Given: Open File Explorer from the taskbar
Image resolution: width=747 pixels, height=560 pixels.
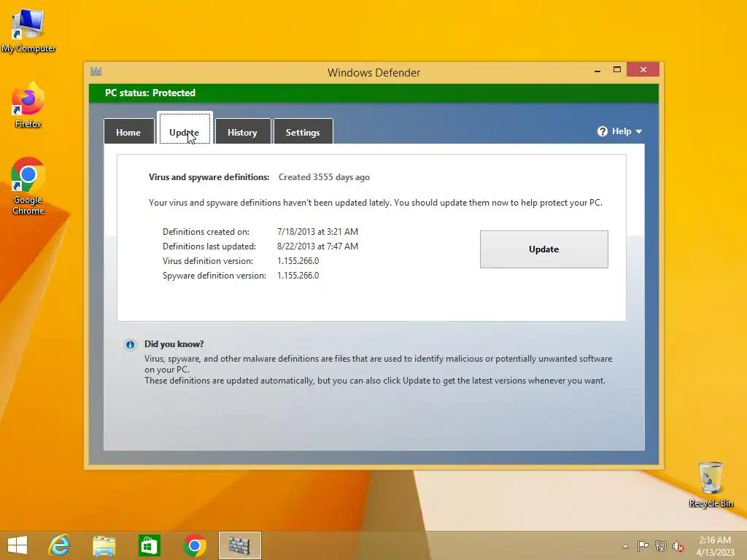Looking at the screenshot, I should [104, 545].
